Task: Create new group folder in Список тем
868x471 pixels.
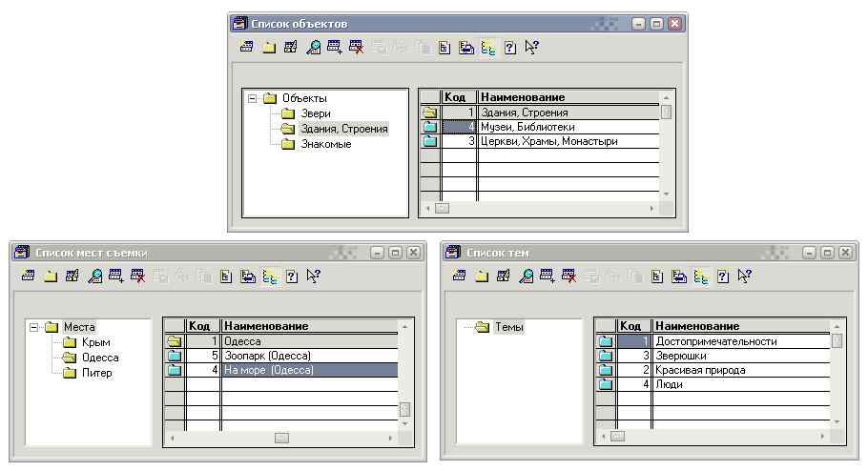Action: [x=482, y=276]
